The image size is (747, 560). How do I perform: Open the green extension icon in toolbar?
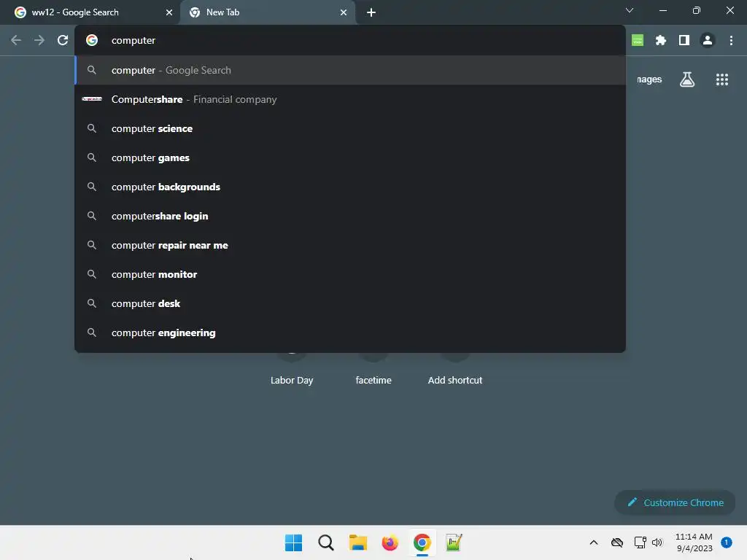(638, 41)
